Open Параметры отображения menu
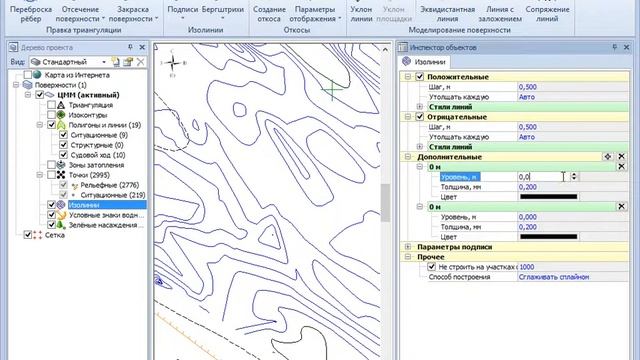640x360 pixels. tap(315, 14)
